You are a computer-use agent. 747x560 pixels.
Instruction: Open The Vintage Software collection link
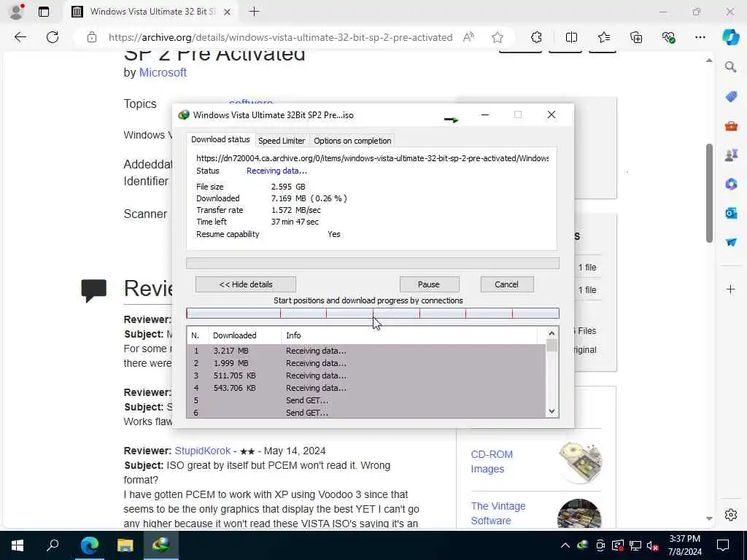tap(498, 513)
